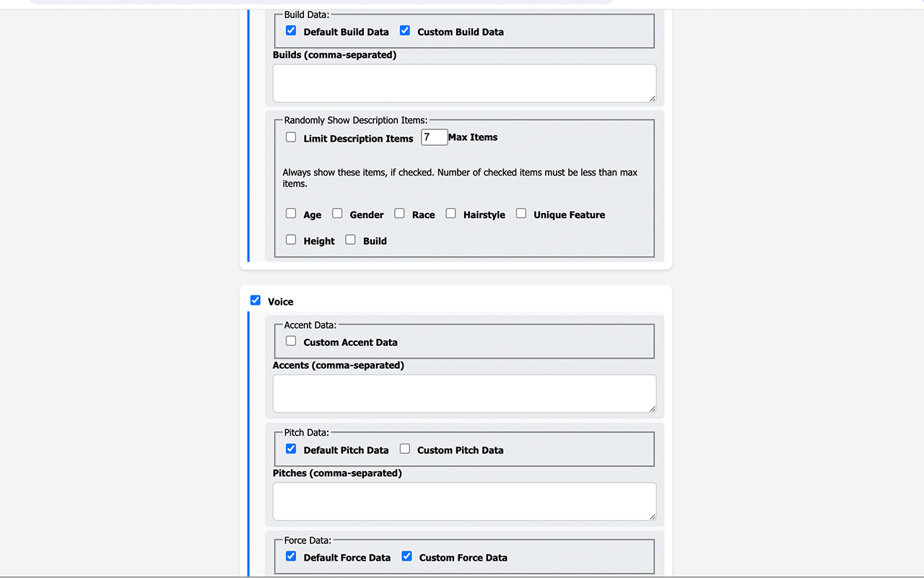This screenshot has width=924, height=578.
Task: Check the Gender description item
Action: click(337, 214)
